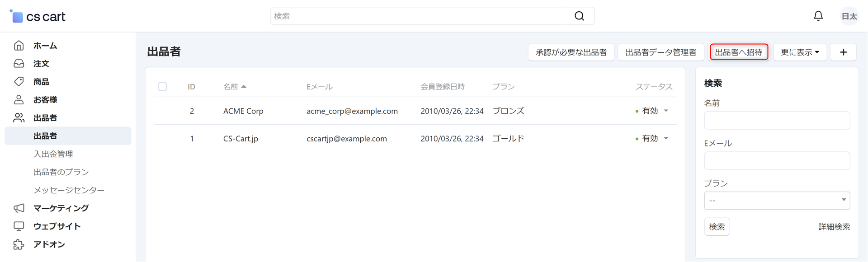Screen dimensions: 868x262
Task: Open 入出金管理 submenu item
Action: [x=53, y=154]
